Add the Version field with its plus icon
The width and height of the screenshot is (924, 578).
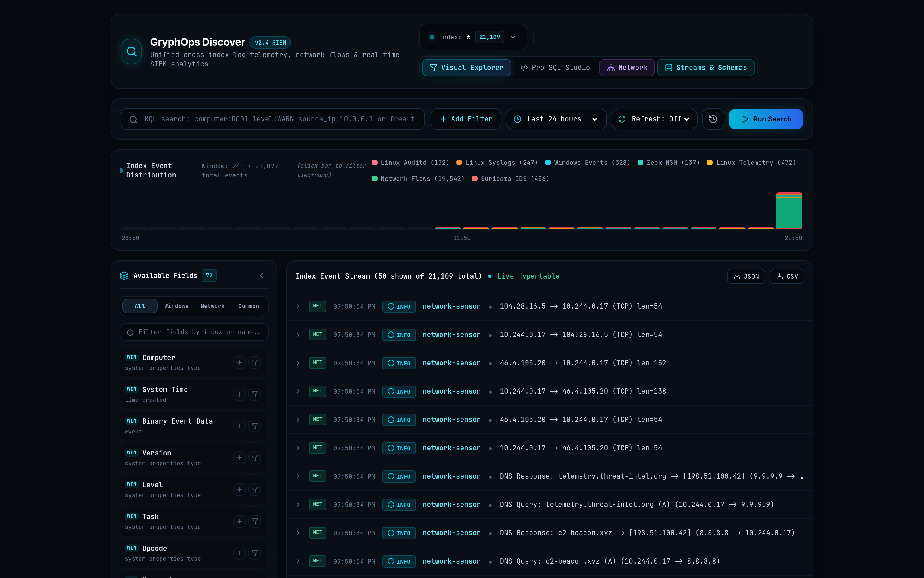[239, 457]
